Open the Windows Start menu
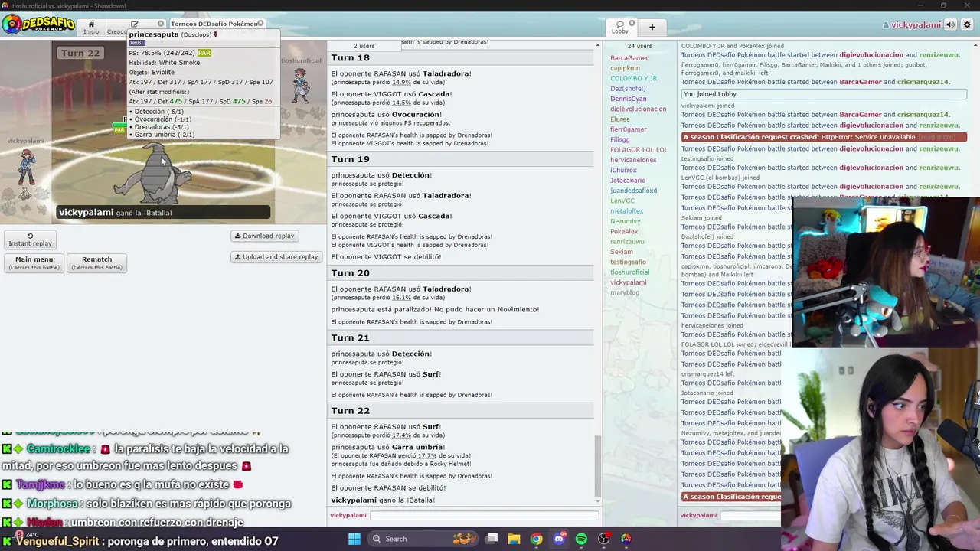The width and height of the screenshot is (980, 551). (x=354, y=539)
